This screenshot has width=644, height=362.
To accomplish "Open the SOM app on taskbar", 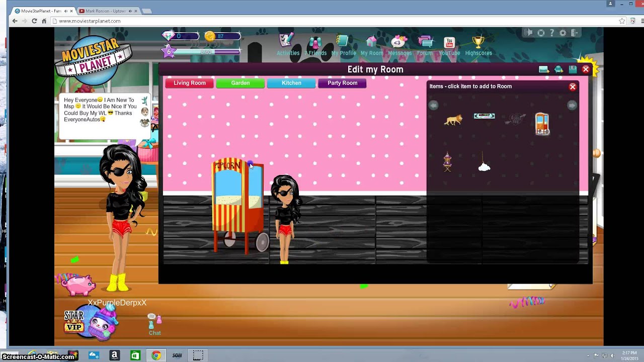I will [x=177, y=355].
